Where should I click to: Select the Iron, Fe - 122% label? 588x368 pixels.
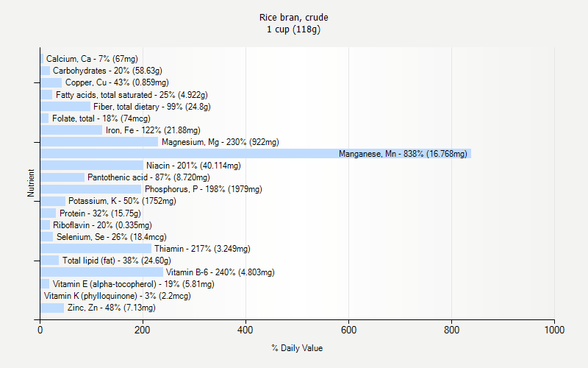click(x=153, y=130)
